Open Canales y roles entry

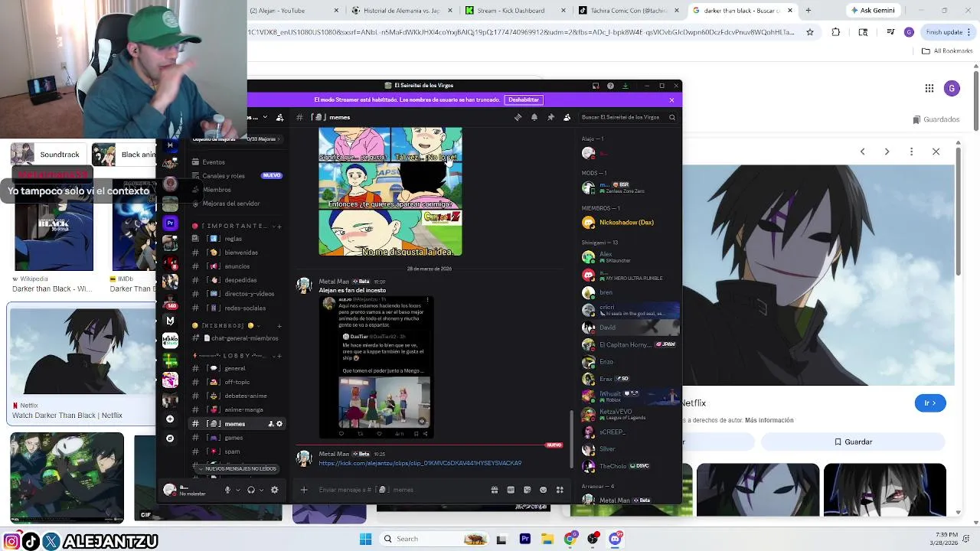click(237, 175)
